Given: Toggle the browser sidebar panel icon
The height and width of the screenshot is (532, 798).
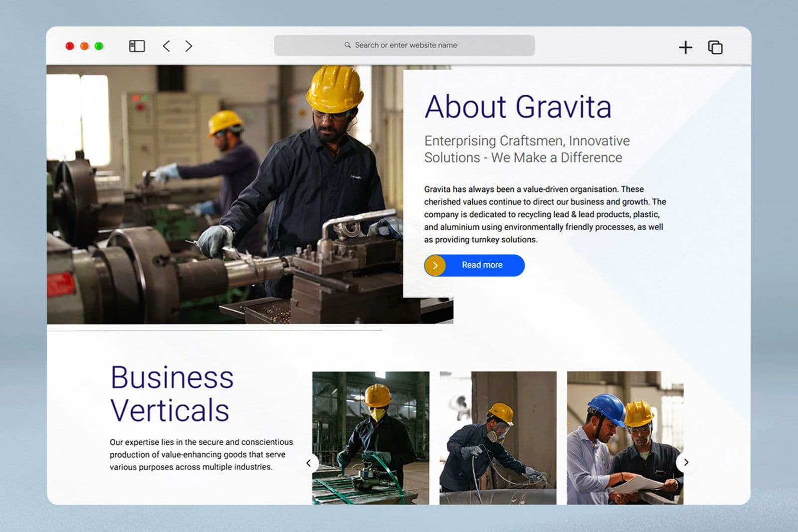Looking at the screenshot, I should click(137, 46).
